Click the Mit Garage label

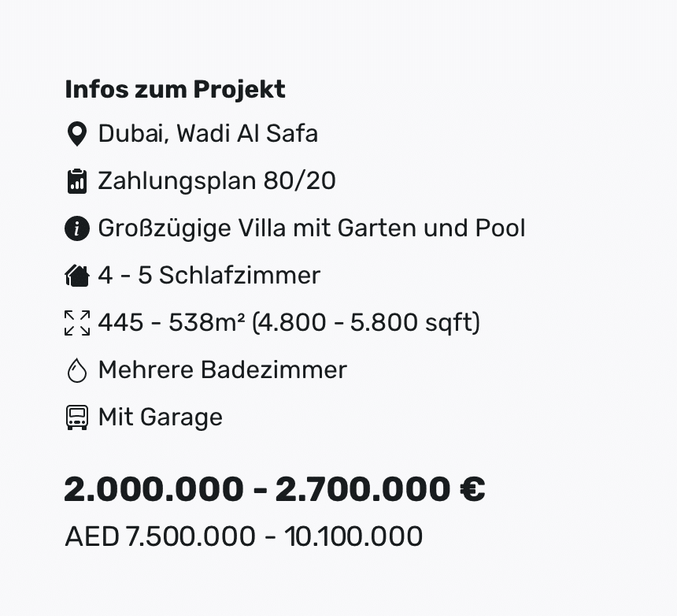click(x=160, y=417)
